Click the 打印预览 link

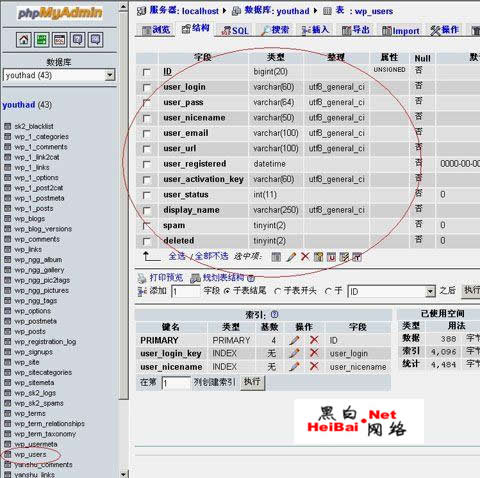(x=166, y=278)
